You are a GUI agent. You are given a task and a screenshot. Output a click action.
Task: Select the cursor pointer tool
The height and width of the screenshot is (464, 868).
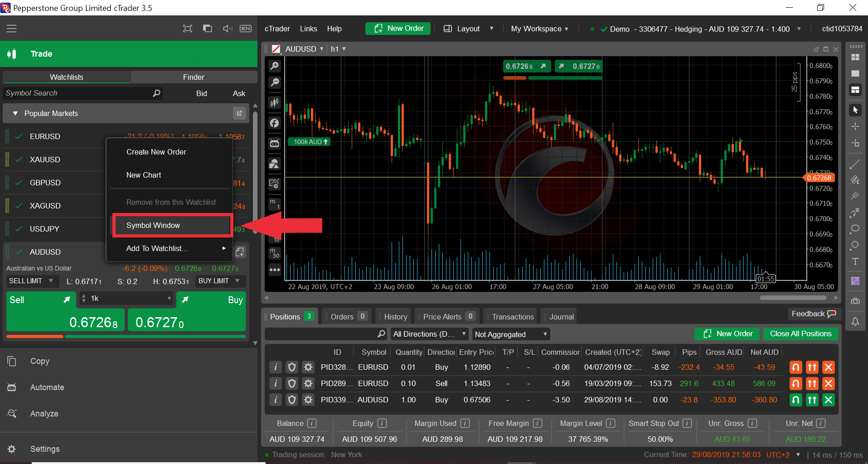[x=855, y=110]
